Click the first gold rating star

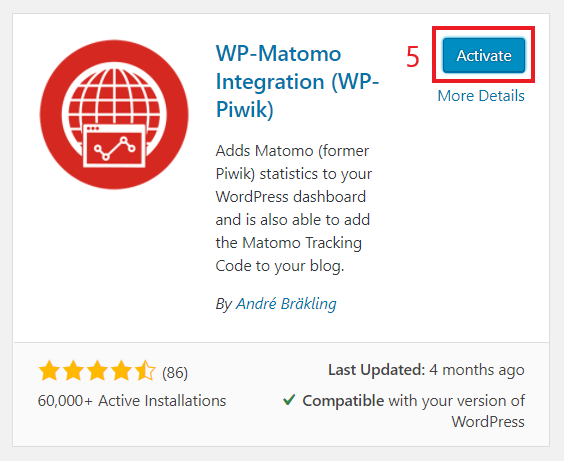(49, 371)
